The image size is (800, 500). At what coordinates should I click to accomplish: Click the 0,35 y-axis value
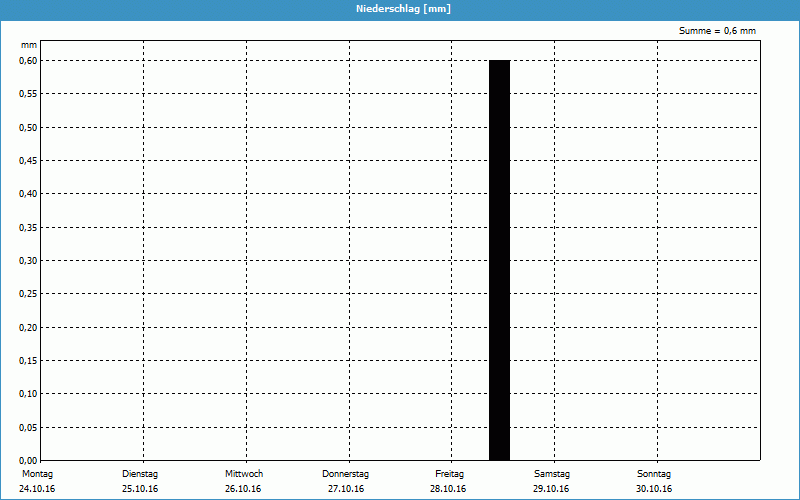pyautogui.click(x=28, y=228)
